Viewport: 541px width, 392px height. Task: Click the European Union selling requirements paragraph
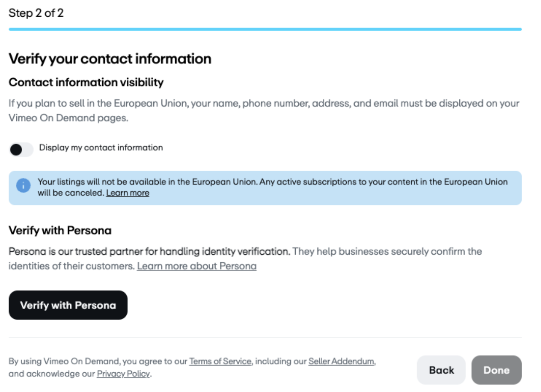pos(264,111)
